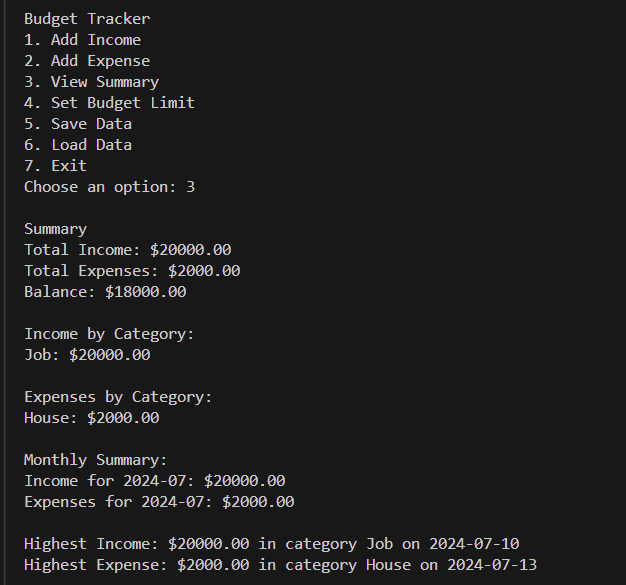The height and width of the screenshot is (585, 626).
Task: Click the Summary heading
Action: 55,229
